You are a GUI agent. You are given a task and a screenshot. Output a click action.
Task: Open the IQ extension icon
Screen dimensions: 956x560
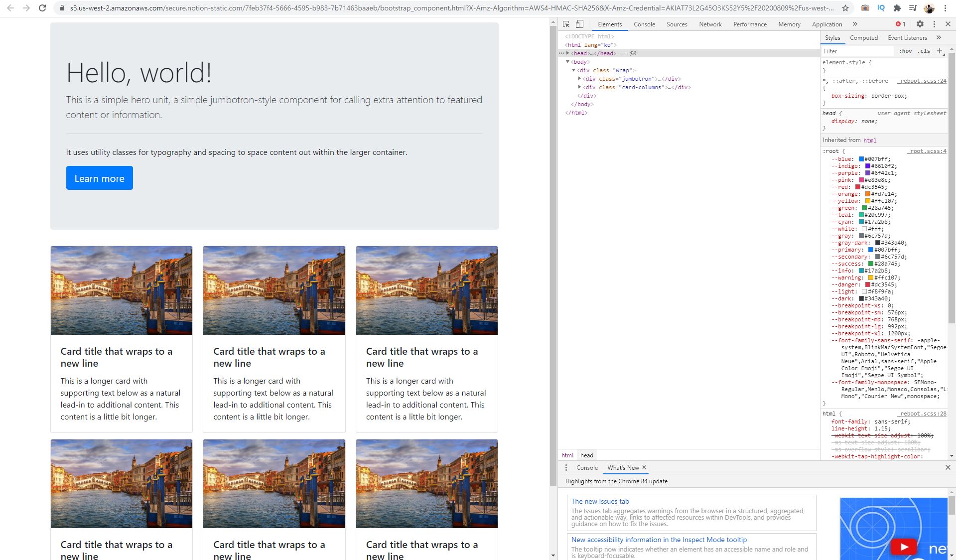click(x=881, y=8)
